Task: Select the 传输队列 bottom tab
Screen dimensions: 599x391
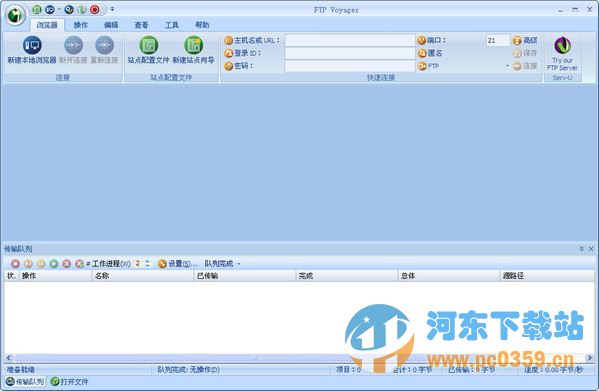Action: [25, 381]
